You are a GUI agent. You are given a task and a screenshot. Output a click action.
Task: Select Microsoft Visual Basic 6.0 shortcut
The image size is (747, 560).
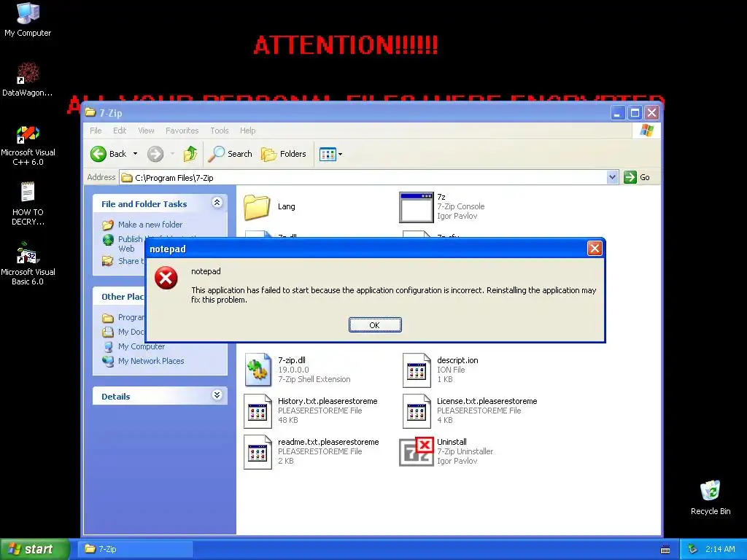(x=28, y=264)
